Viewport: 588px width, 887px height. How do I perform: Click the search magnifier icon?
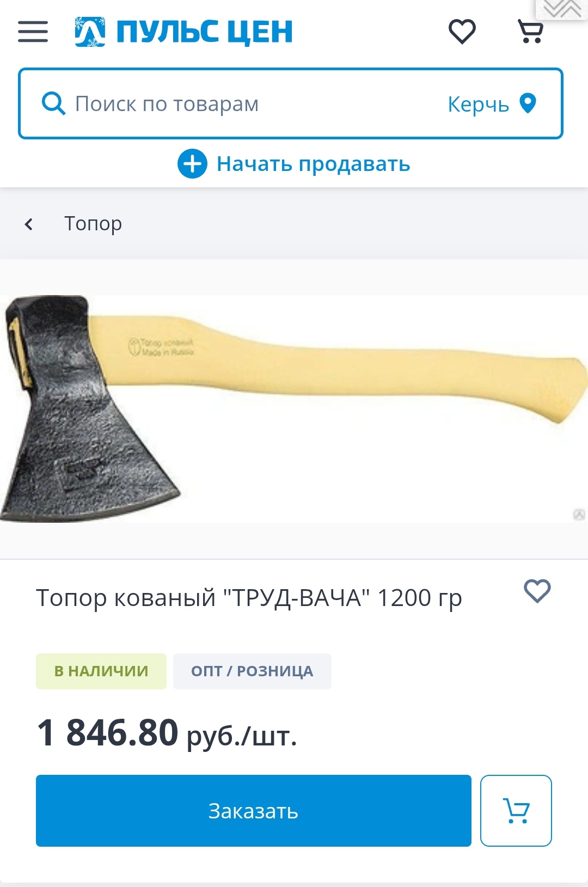[53, 103]
